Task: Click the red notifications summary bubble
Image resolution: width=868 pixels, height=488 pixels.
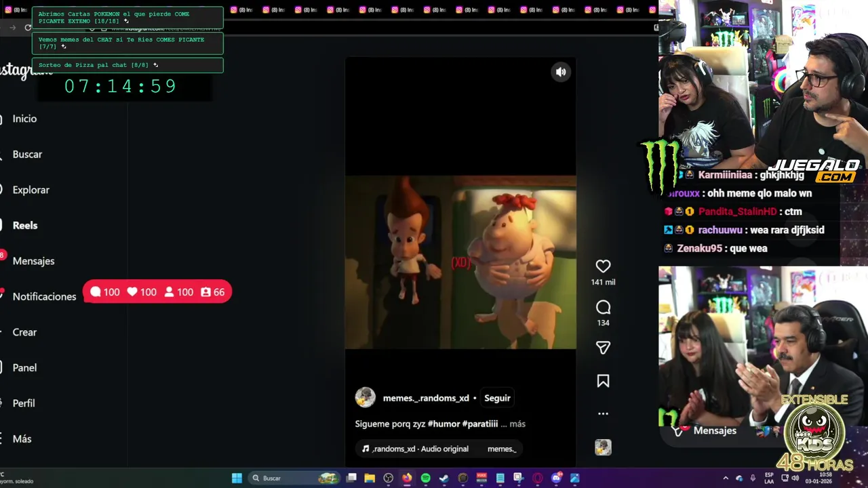Action: pos(157,292)
